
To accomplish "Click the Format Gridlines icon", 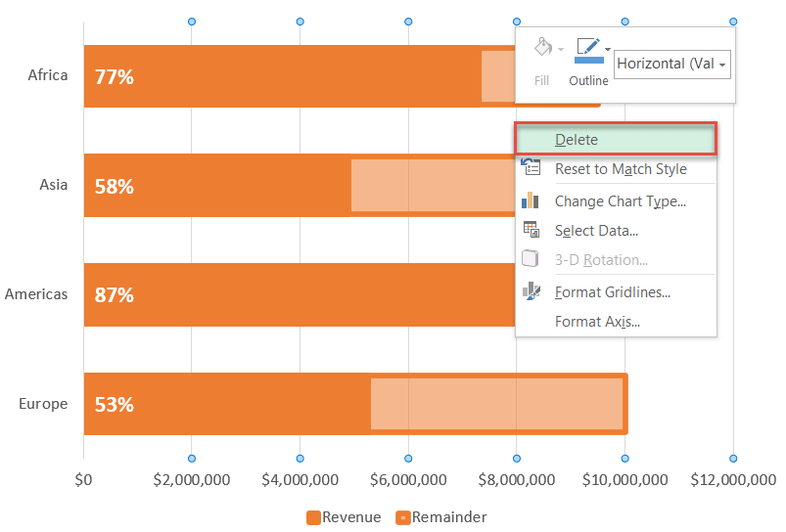I will (531, 291).
